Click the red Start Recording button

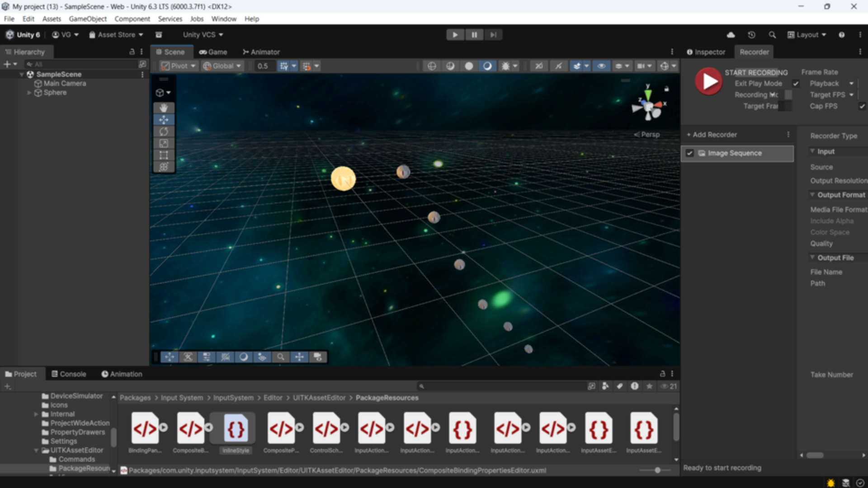click(x=708, y=81)
